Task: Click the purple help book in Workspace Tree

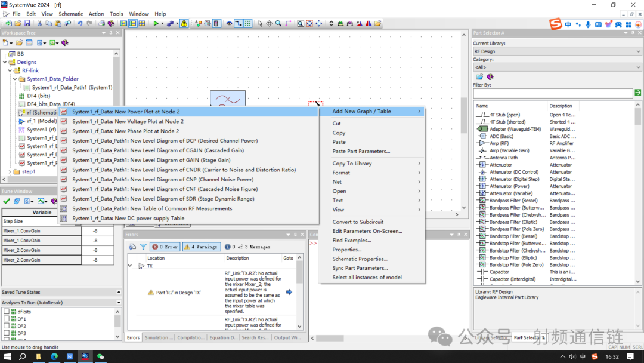Action: (x=65, y=43)
